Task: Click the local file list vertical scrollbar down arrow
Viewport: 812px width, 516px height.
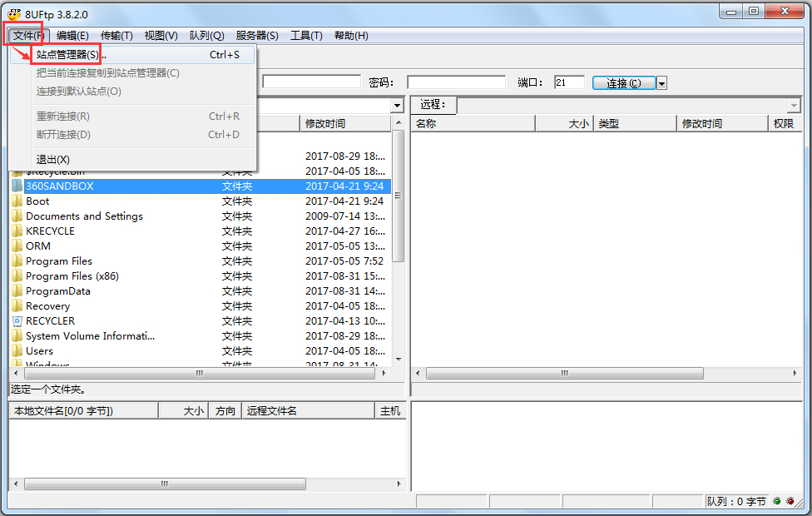Action: click(398, 360)
